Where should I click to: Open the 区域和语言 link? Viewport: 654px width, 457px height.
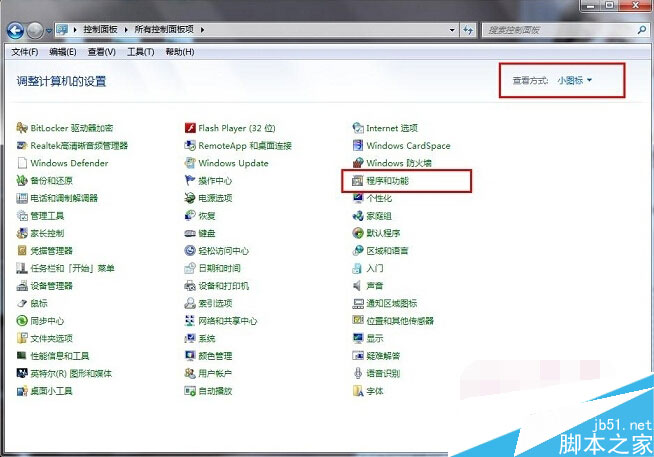[387, 251]
